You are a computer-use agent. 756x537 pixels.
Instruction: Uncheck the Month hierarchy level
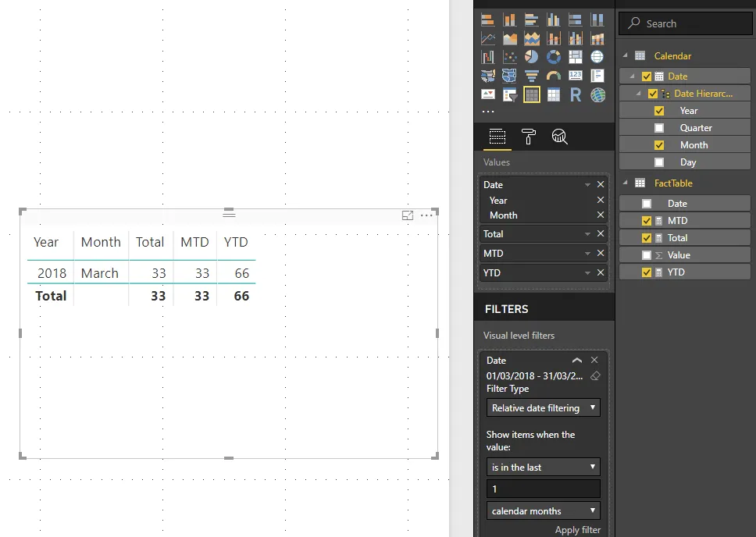(659, 145)
